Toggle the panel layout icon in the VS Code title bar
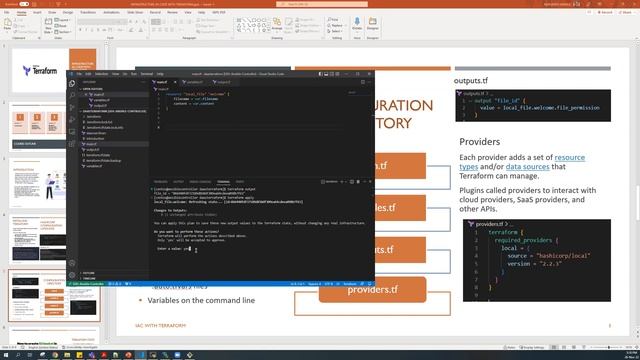Screen dimensions: 640x360 (326, 74)
